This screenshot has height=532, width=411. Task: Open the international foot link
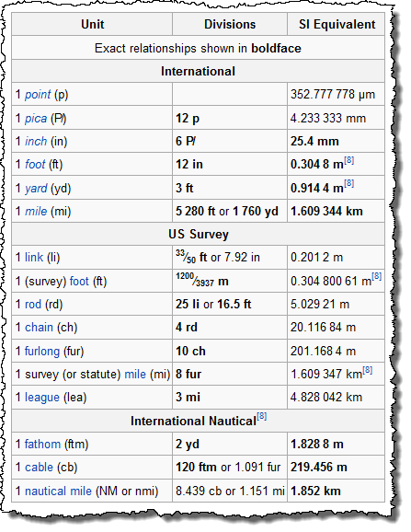tap(35, 165)
